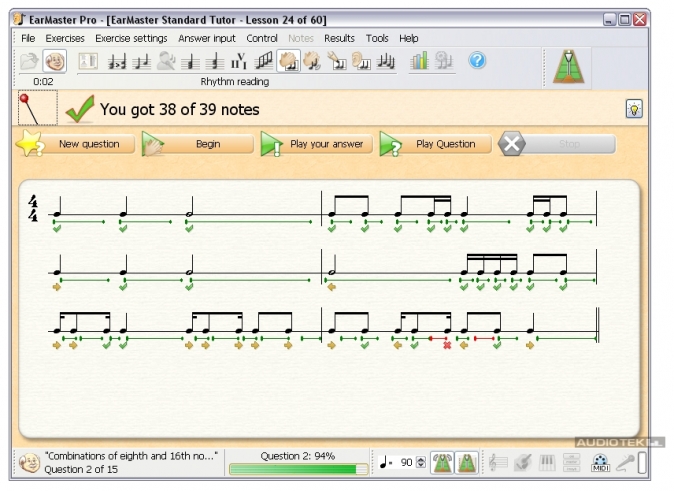Screen dimensions: 674x491
Task: Click the greyed gear icon beside statistics
Action: click(x=444, y=61)
